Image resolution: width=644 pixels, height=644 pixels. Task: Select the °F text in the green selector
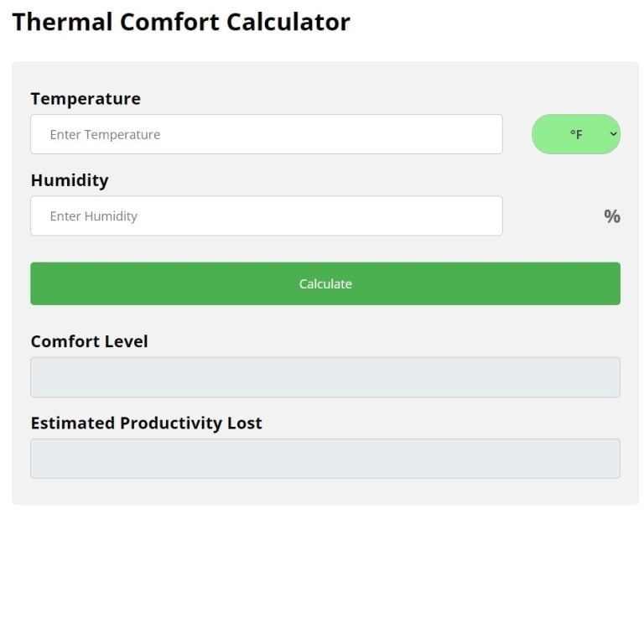coord(576,134)
